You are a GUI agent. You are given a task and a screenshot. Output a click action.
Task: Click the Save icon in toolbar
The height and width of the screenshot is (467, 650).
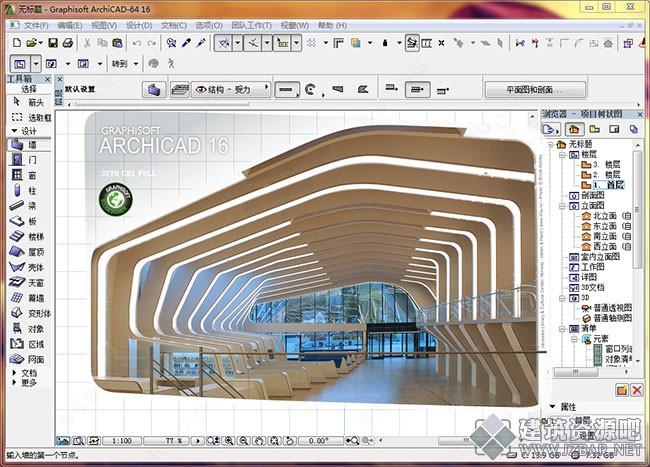click(x=53, y=43)
